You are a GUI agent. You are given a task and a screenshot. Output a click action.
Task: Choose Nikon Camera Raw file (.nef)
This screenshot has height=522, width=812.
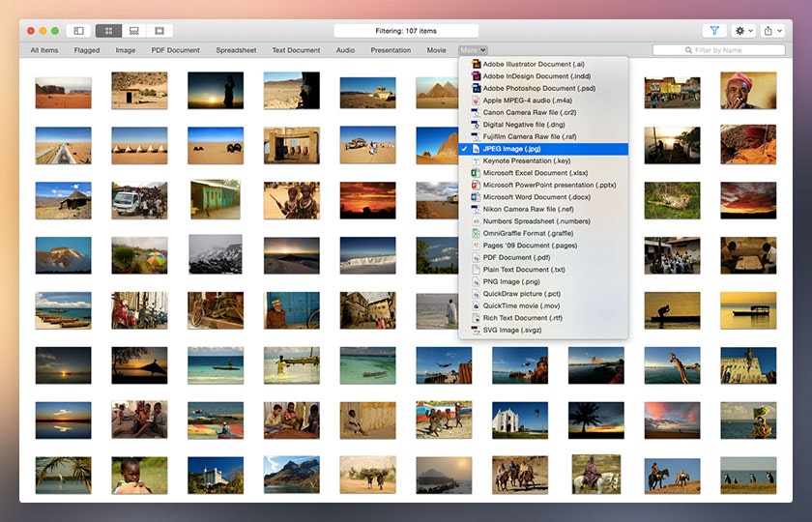pos(543,209)
